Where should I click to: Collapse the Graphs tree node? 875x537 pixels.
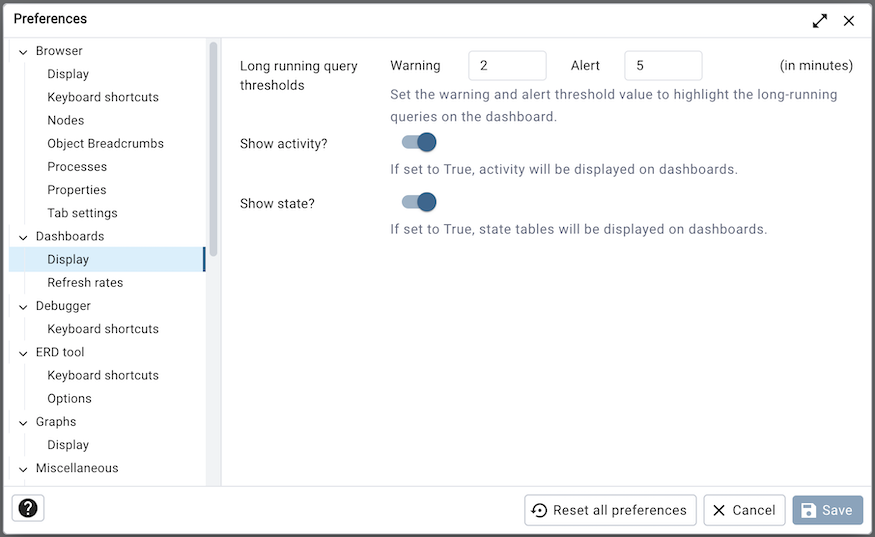click(x=23, y=423)
